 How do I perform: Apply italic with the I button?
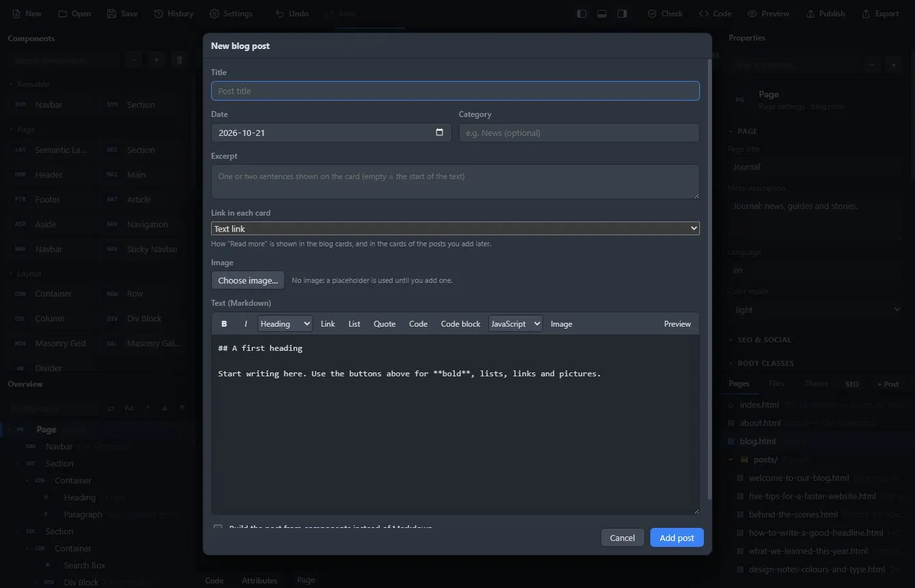click(x=246, y=324)
